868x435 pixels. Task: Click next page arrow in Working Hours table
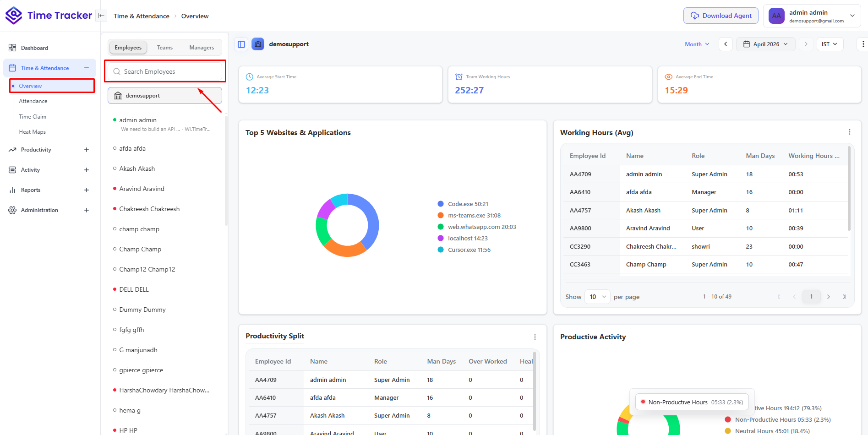(828, 297)
